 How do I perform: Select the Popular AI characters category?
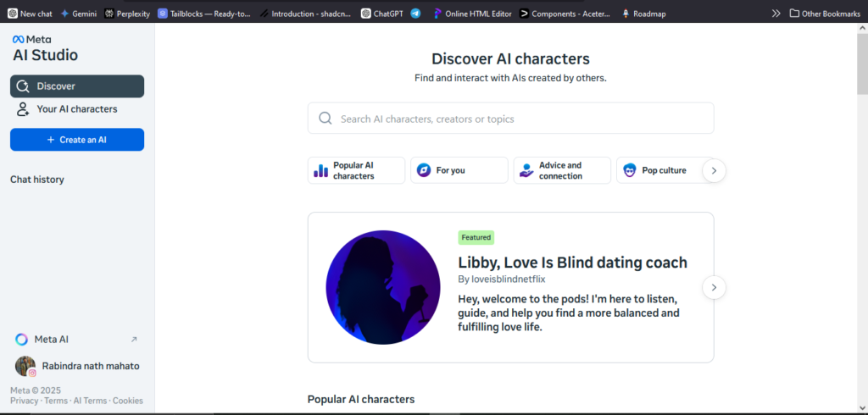(x=356, y=170)
